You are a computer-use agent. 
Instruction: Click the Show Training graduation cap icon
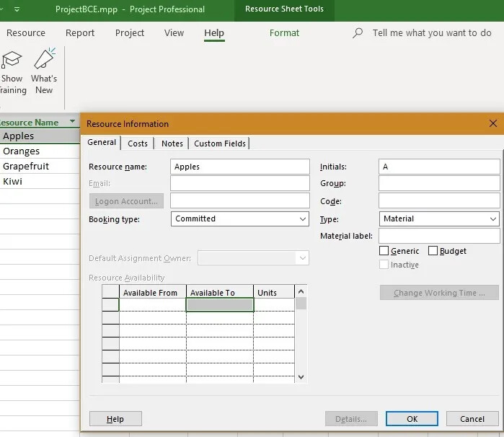(12, 59)
